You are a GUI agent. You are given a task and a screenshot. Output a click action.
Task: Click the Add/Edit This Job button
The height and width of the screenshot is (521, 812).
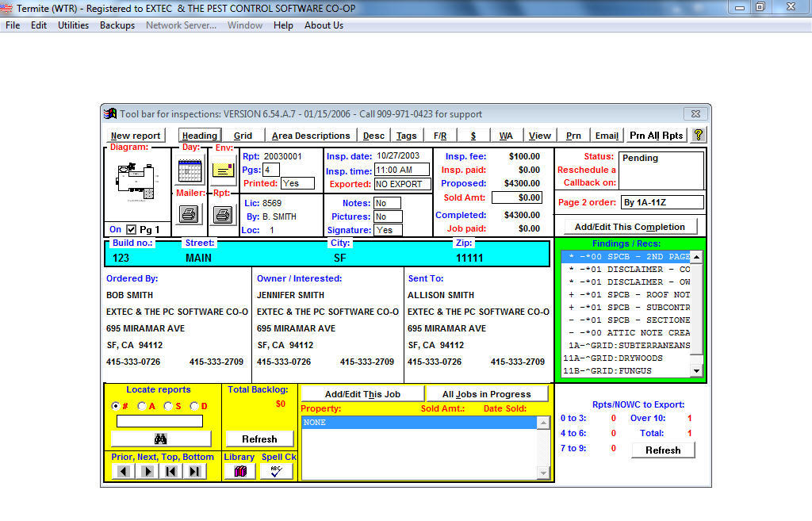click(x=362, y=394)
